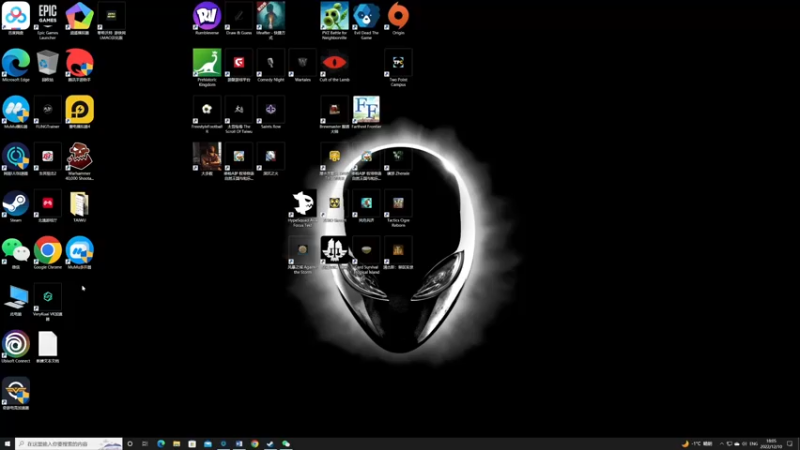The image size is (800, 450).
Task: Open the HypeSquad Alpha Focus Test shortcut
Action: 303,208
